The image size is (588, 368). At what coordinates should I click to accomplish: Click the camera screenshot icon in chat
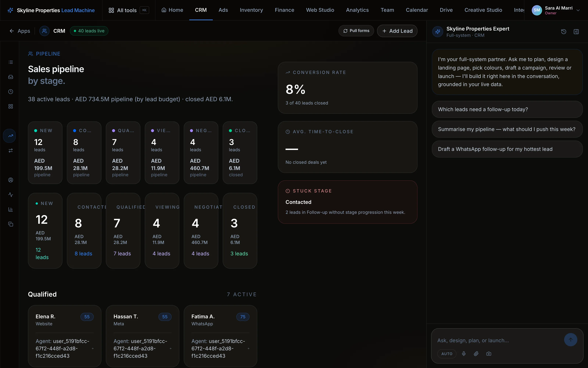tap(489, 354)
